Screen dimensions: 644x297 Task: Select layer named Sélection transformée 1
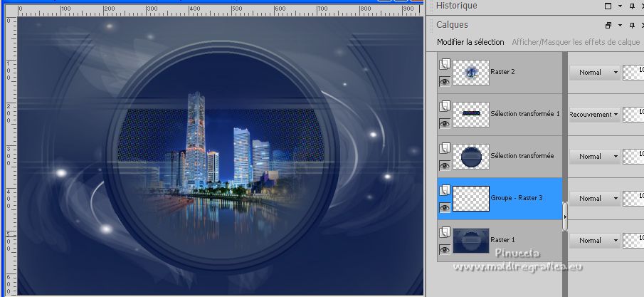click(x=525, y=114)
